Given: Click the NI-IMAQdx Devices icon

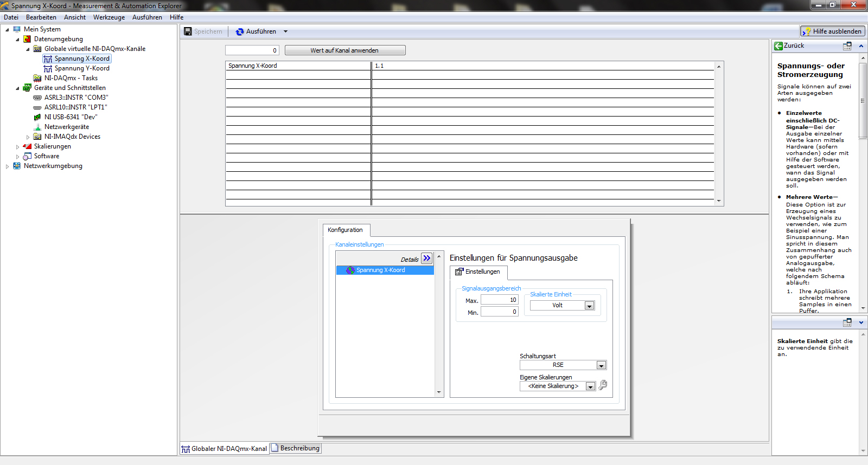Looking at the screenshot, I should [x=37, y=137].
